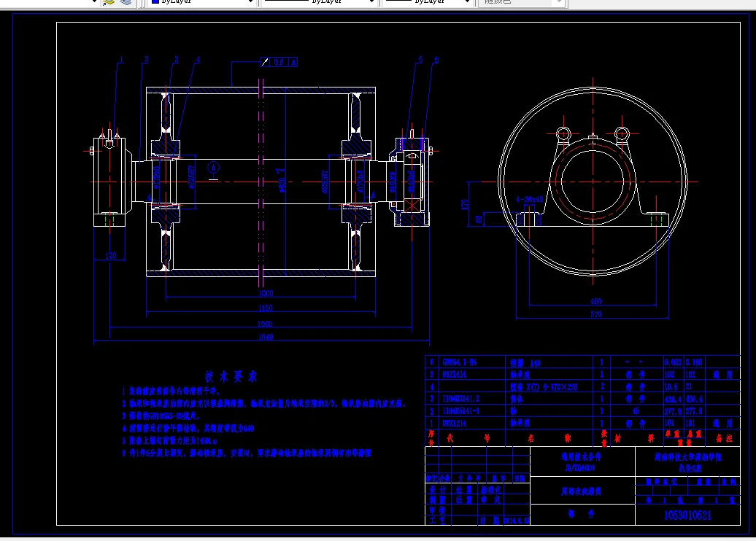756x541 pixels.
Task: Select the 0.165 total weight cell
Action: tap(694, 362)
